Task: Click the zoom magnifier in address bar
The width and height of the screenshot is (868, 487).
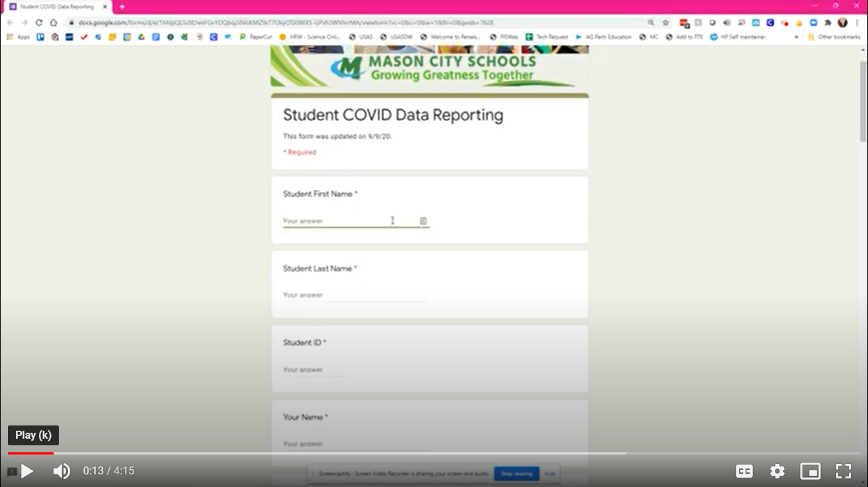Action: tap(651, 22)
